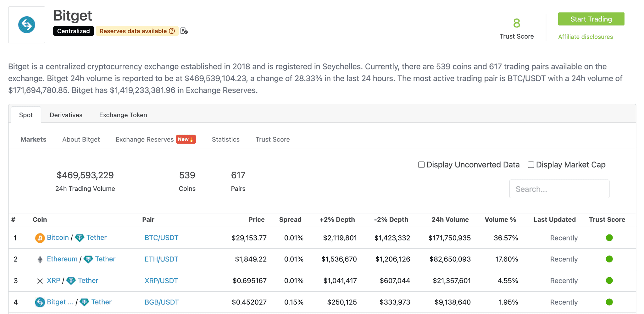Image resolution: width=644 pixels, height=314 pixels.
Task: Open the Reserves data available help tooltip
Action: (172, 31)
